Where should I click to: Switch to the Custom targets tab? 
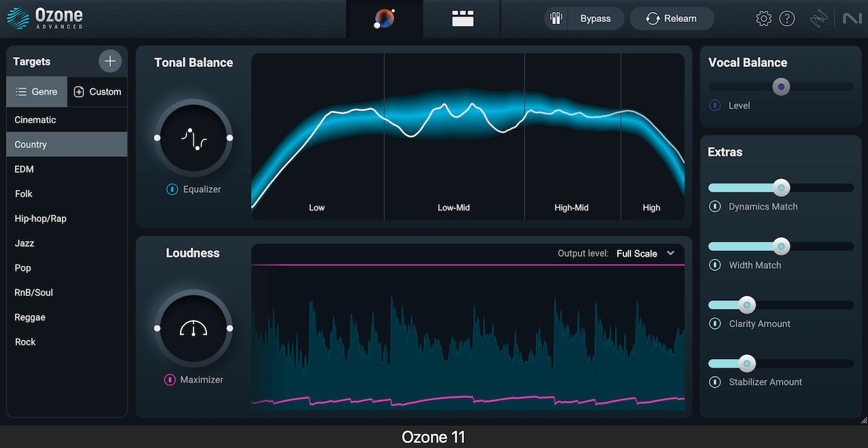(97, 92)
